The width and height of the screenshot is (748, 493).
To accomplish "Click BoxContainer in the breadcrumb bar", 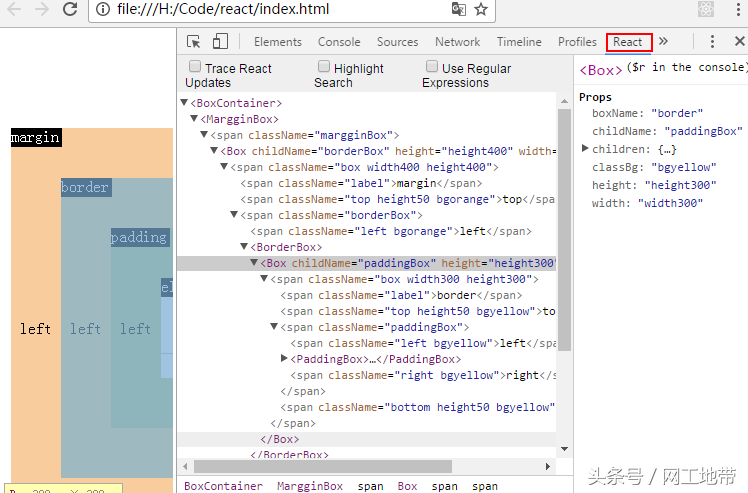I will point(223,486).
